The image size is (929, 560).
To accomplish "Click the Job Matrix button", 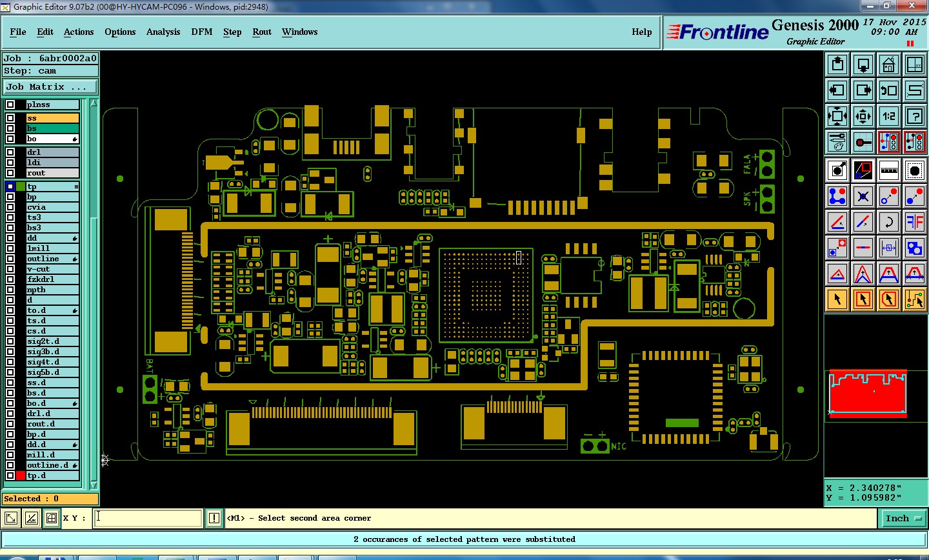I will coord(50,86).
